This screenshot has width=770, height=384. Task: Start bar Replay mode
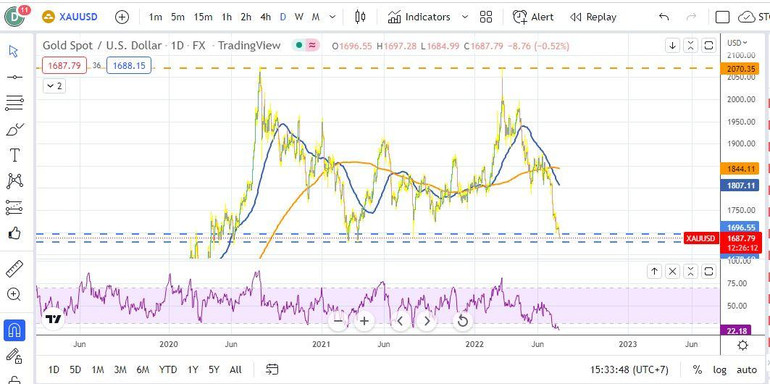[x=593, y=17]
